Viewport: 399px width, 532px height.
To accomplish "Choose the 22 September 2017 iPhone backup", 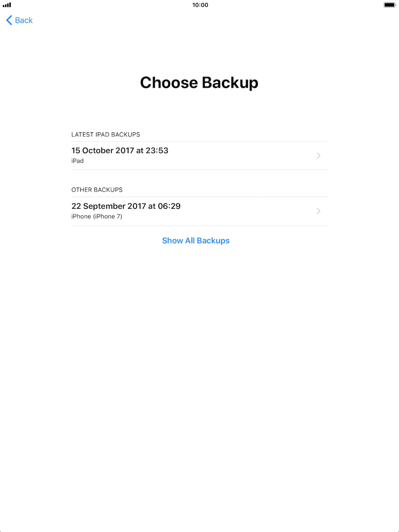I will coord(199,211).
